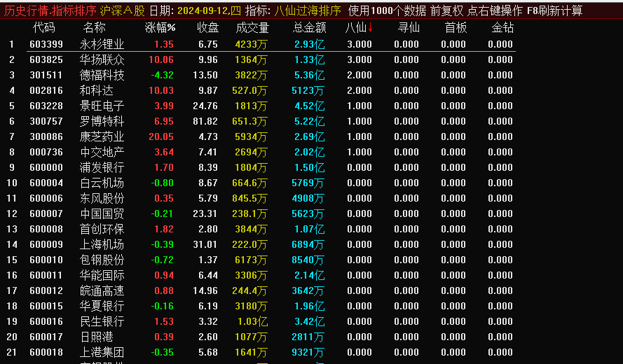Viewport: 623px width, 364px height.
Task: Click the red sort arrow beside 八仙
Action: [x=370, y=28]
